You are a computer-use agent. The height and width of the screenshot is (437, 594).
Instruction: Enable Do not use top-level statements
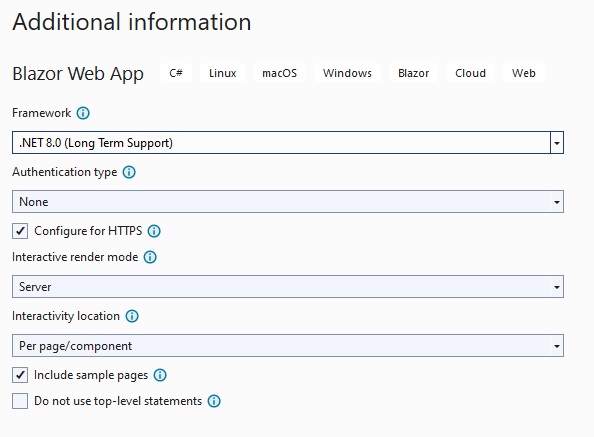coord(20,401)
